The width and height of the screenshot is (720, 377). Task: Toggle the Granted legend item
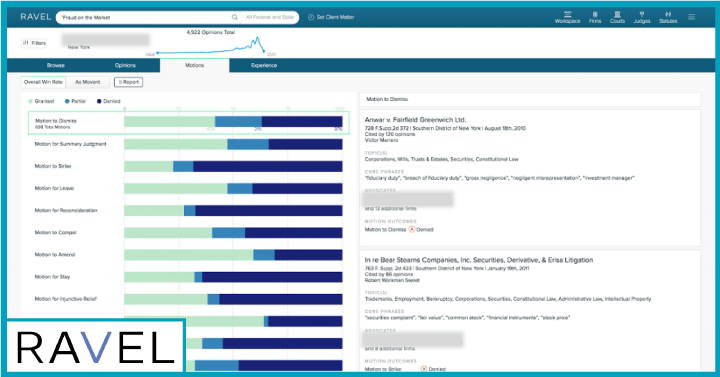tap(41, 101)
